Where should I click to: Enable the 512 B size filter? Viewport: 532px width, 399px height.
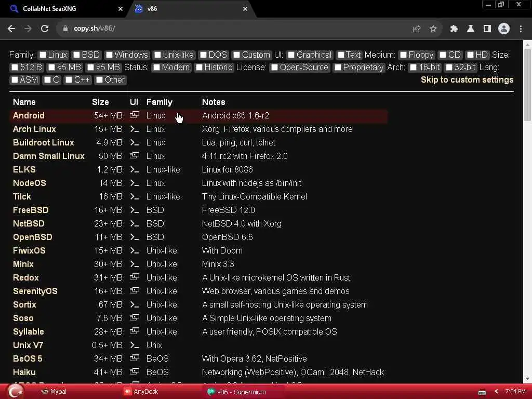click(x=15, y=68)
